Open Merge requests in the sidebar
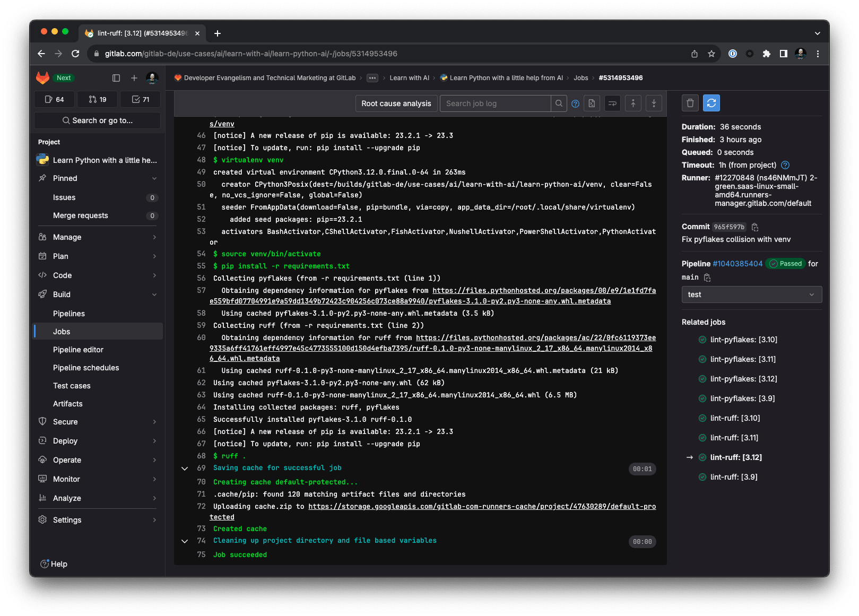 pyautogui.click(x=98, y=215)
